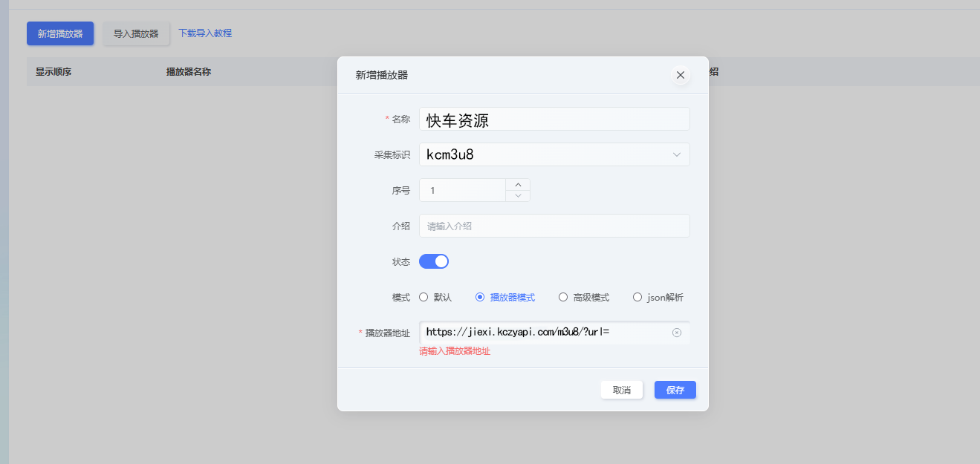
Task: Click the 序号 number input box
Action: click(462, 190)
